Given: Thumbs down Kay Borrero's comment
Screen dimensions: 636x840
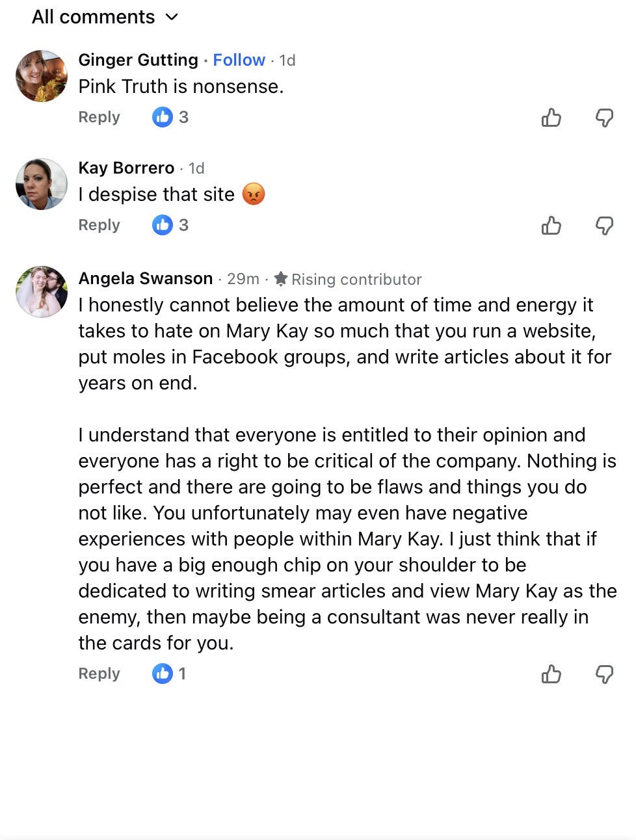Looking at the screenshot, I should click(x=604, y=226).
